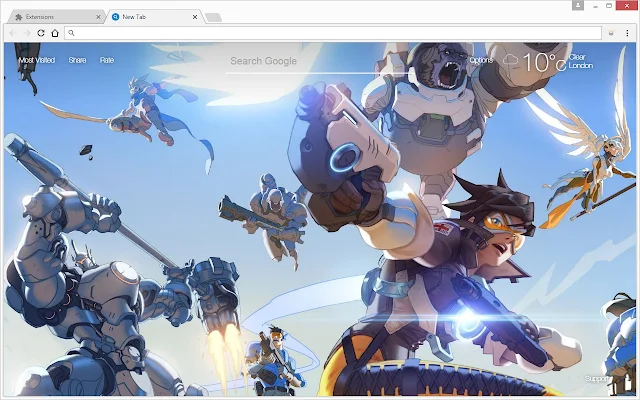Click the Rate link
The height and width of the screenshot is (400, 640).
tap(107, 60)
